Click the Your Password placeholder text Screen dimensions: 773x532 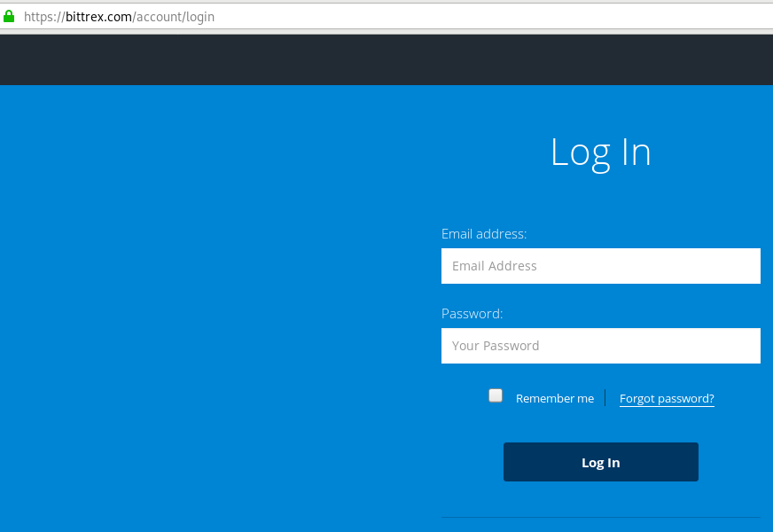click(x=496, y=345)
